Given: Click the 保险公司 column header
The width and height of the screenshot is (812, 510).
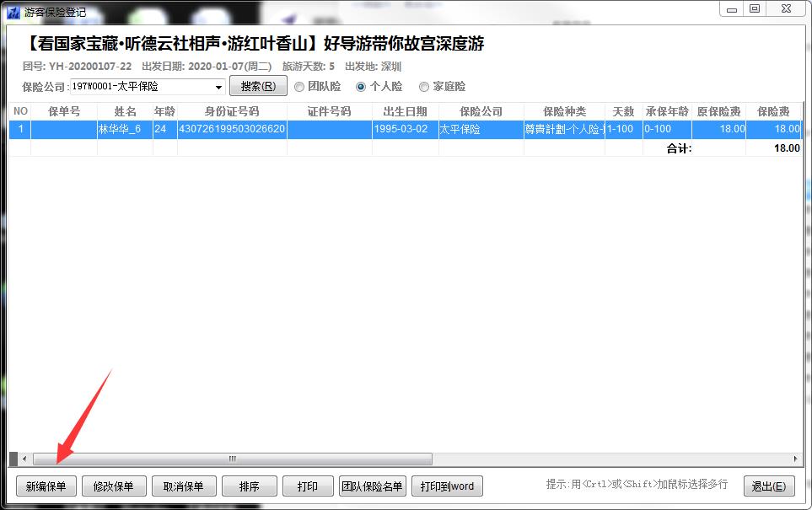Looking at the screenshot, I should click(481, 111).
